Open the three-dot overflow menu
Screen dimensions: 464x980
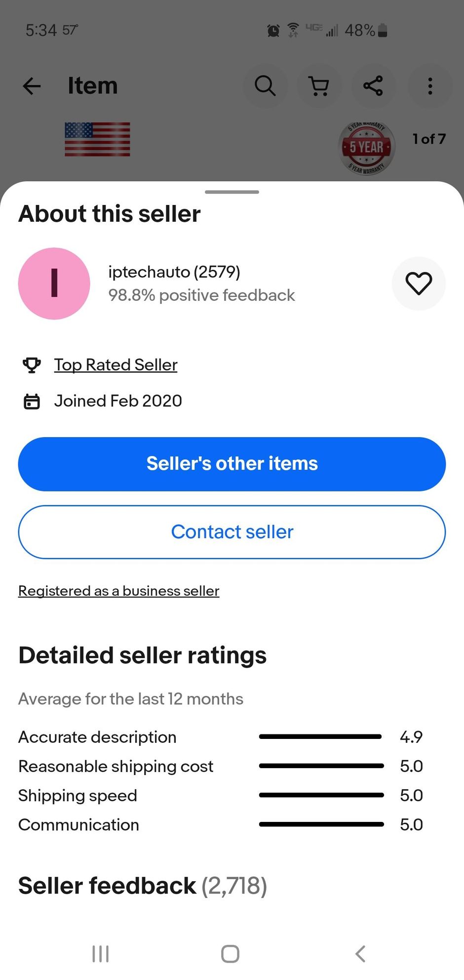[x=430, y=86]
